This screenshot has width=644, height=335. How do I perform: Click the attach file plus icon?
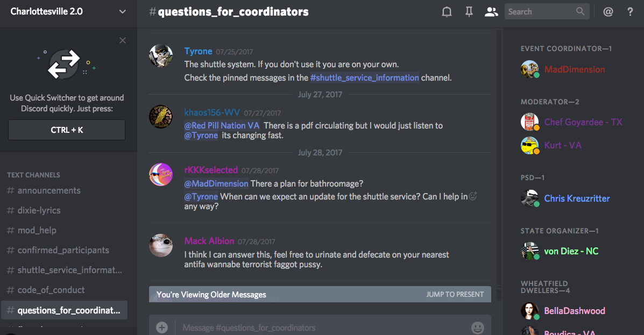point(161,327)
